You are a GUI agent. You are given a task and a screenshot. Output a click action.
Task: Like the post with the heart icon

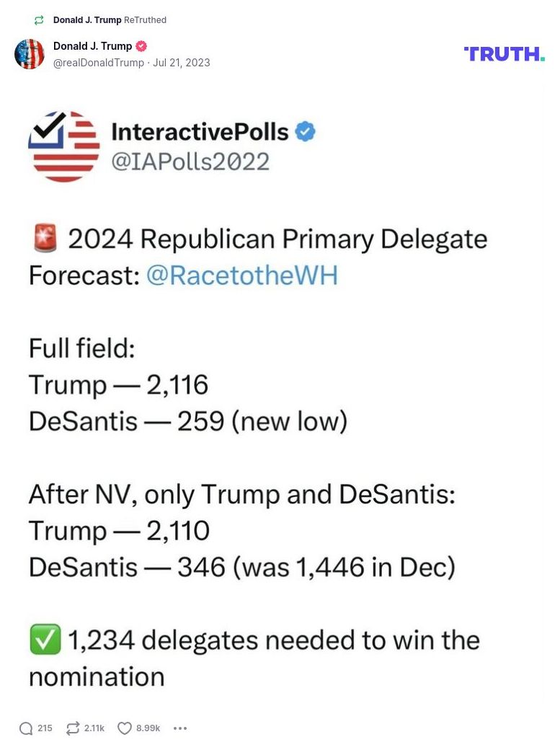pos(124,728)
